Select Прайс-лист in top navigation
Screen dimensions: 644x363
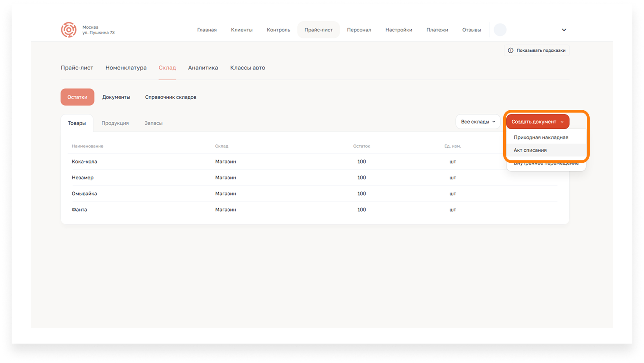pyautogui.click(x=319, y=30)
